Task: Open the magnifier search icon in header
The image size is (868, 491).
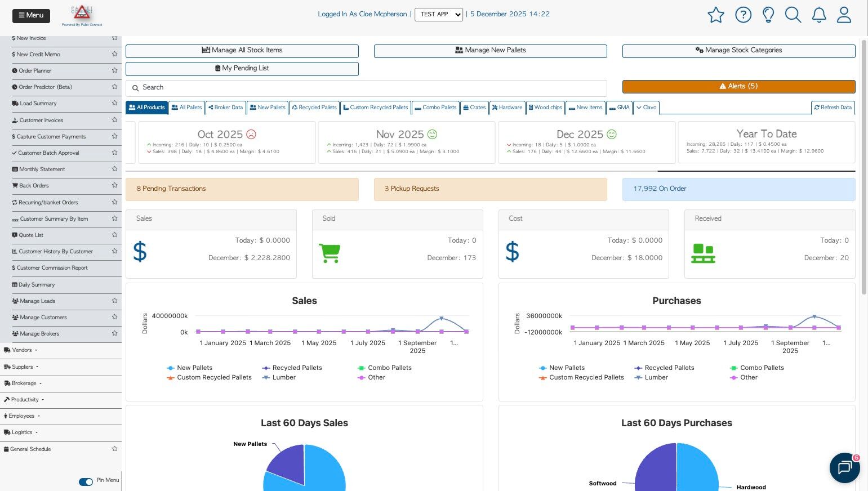Action: pyautogui.click(x=793, y=15)
